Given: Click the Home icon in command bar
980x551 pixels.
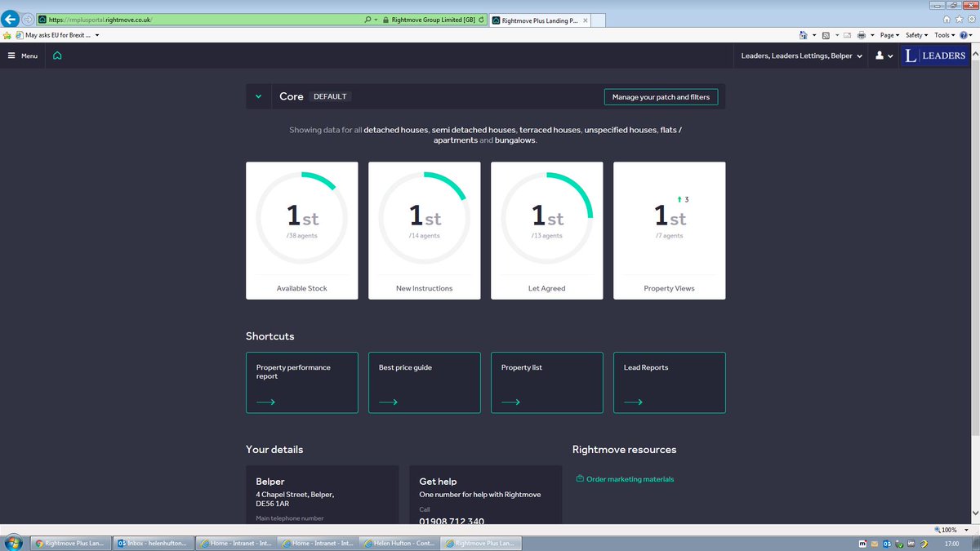Looking at the screenshot, I should click(804, 35).
